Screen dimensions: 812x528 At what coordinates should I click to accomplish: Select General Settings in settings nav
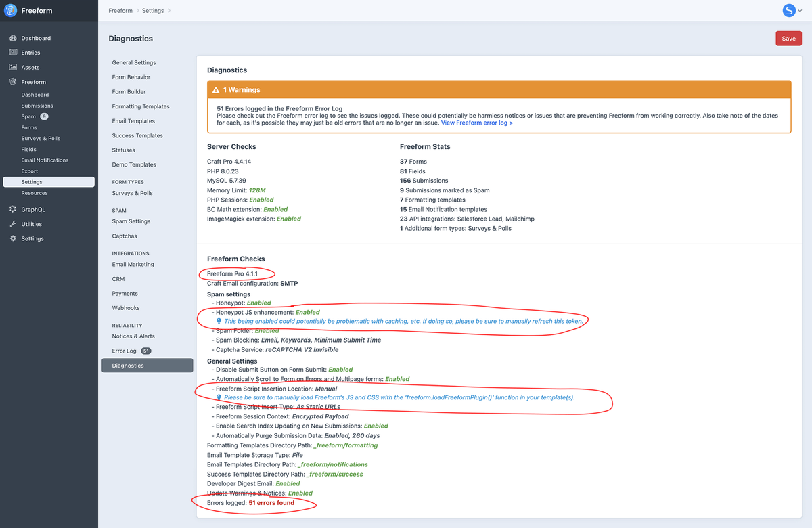click(134, 62)
